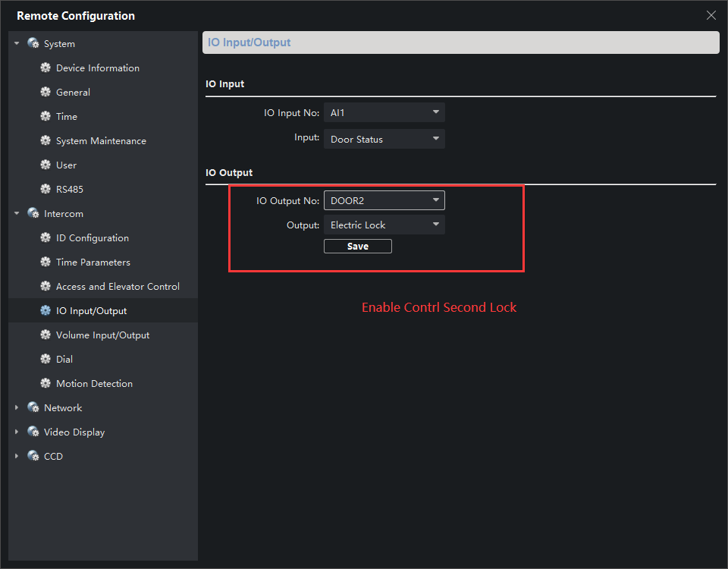Expand the CCD tree node
This screenshot has width=728, height=569.
coord(17,456)
